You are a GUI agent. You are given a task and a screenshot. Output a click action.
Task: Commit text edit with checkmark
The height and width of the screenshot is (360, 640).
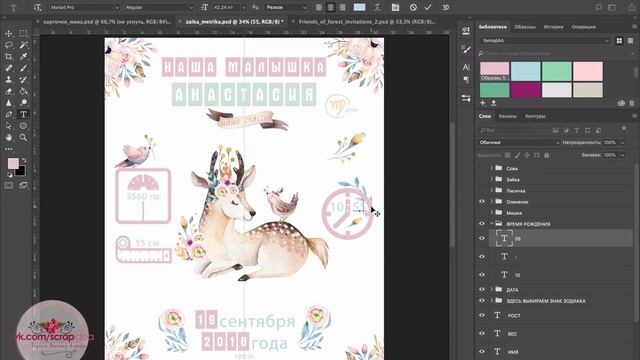tap(428, 7)
